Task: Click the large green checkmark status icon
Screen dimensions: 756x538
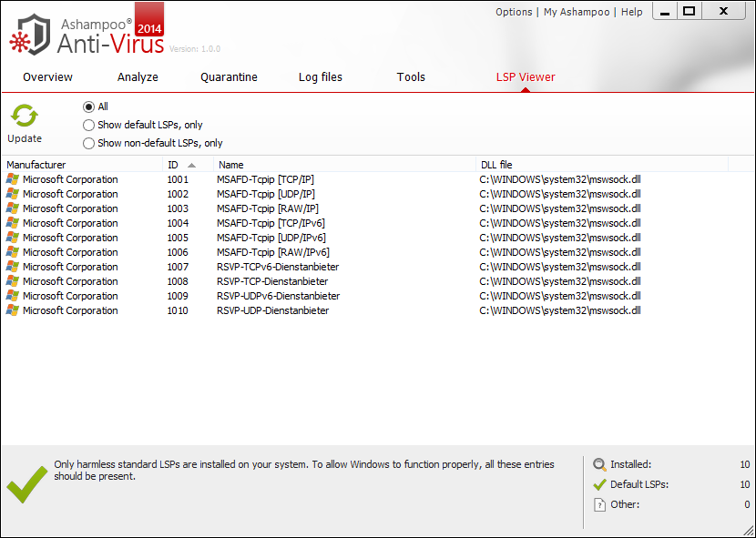Action: pyautogui.click(x=27, y=482)
